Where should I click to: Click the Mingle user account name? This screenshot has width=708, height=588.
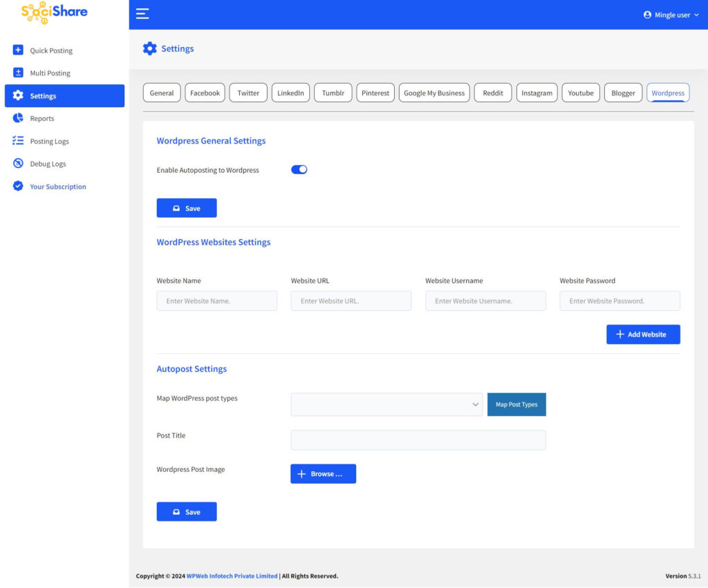[x=672, y=15]
